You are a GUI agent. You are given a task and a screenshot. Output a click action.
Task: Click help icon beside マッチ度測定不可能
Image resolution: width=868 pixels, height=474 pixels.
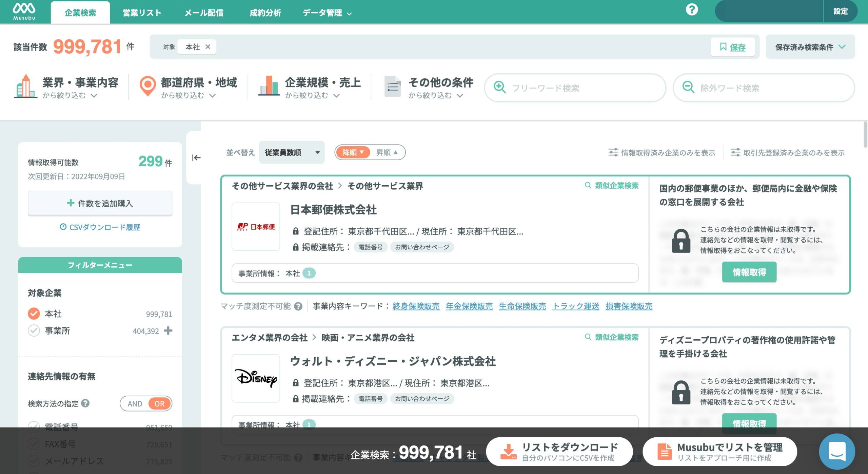tap(298, 306)
